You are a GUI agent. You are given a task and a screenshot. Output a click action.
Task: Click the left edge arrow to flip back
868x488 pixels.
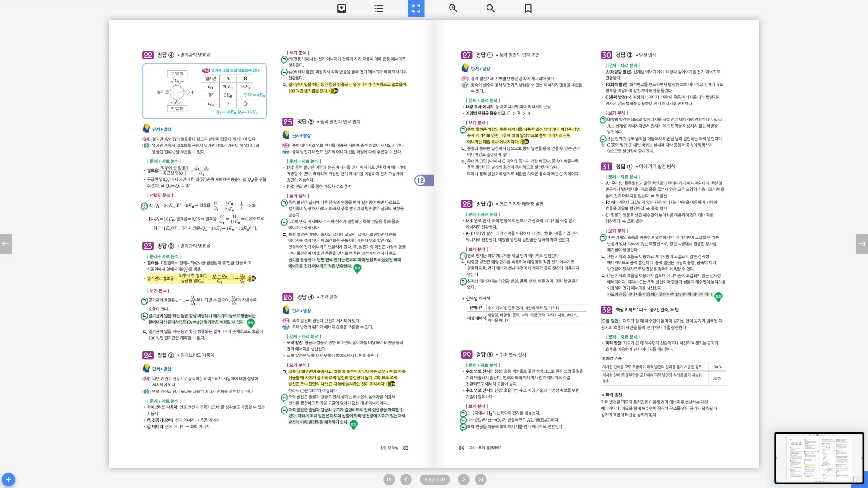(6, 244)
